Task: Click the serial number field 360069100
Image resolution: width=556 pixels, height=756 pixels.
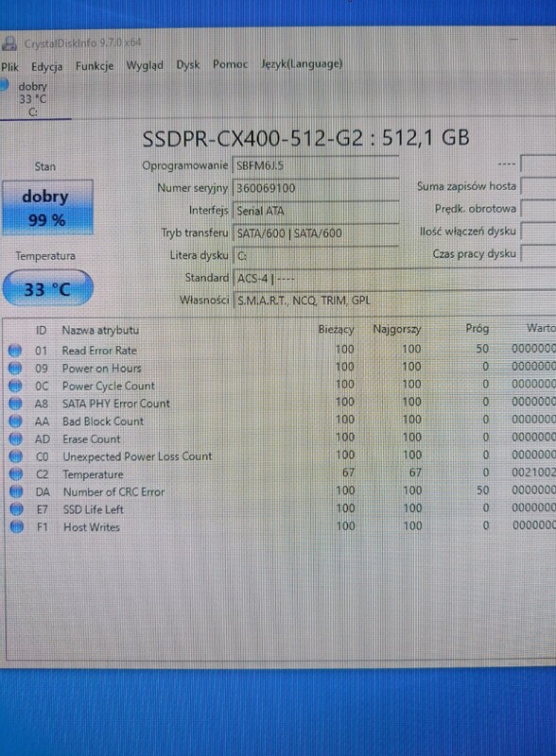Action: coord(316,188)
